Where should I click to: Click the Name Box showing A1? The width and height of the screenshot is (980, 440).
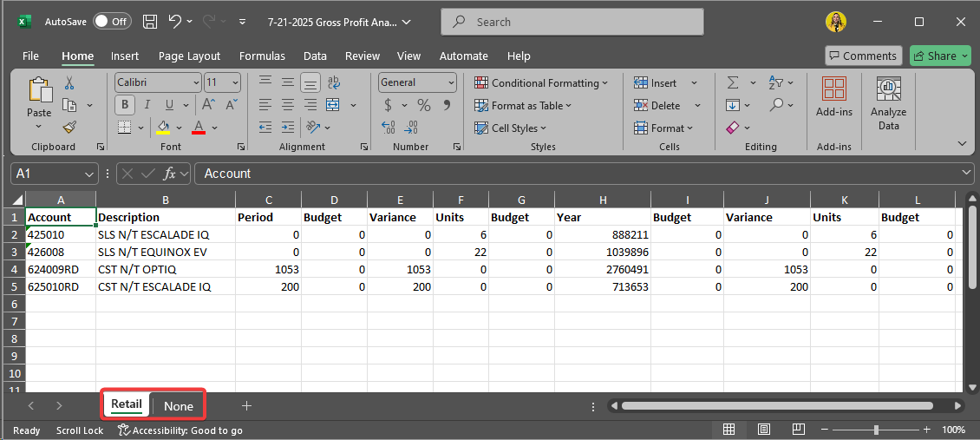[x=54, y=174]
